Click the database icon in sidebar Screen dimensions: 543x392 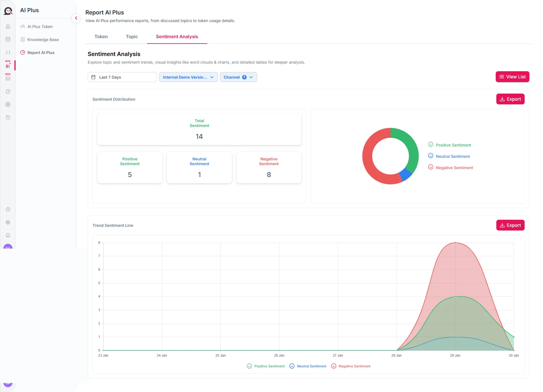click(x=8, y=39)
